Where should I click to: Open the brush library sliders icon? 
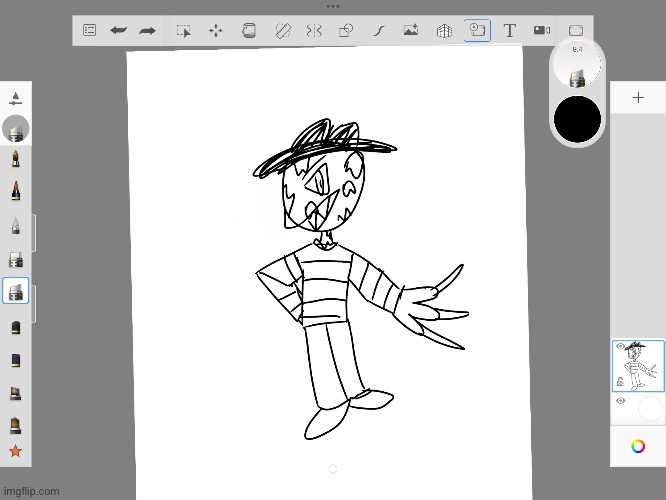(x=16, y=98)
